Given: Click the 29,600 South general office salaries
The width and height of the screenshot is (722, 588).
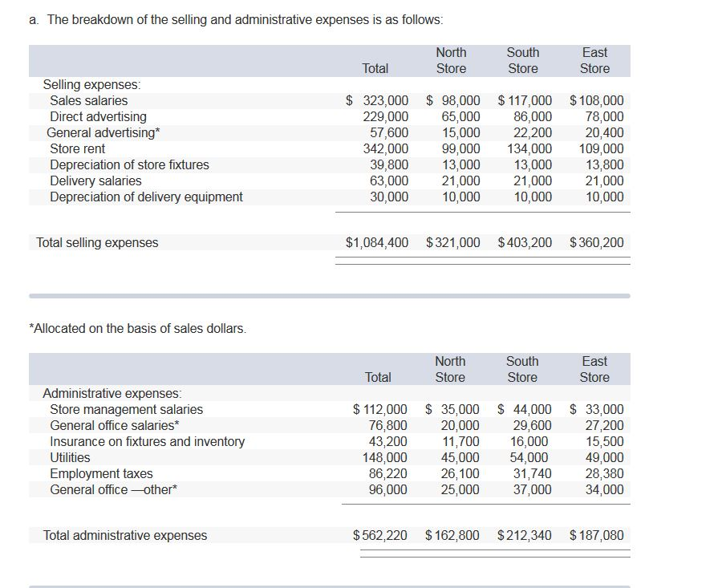Looking at the screenshot, I should coord(533,425).
